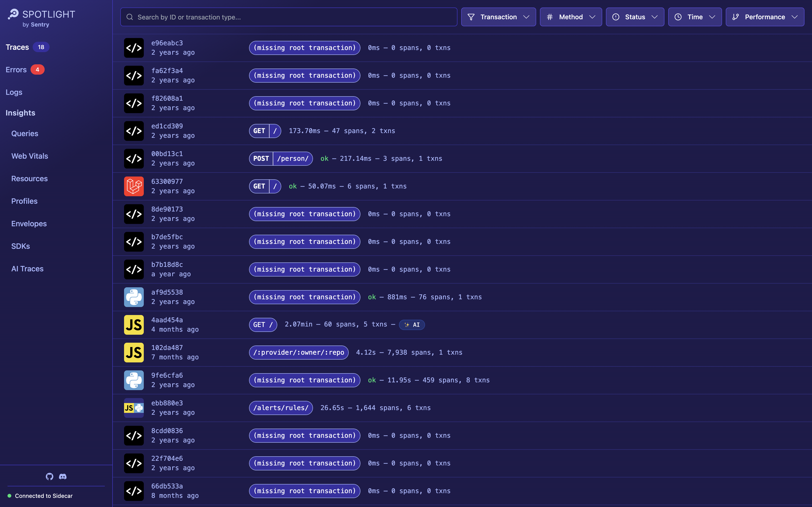Click the Python icon on trace af9d5538

pyautogui.click(x=133, y=297)
